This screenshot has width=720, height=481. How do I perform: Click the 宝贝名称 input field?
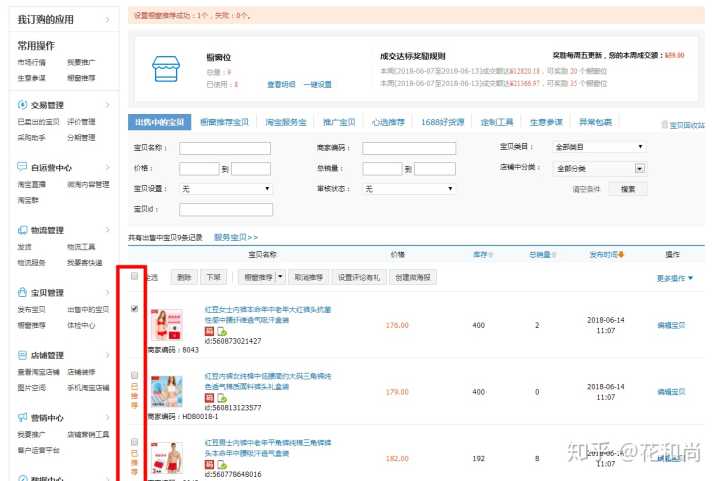click(224, 148)
